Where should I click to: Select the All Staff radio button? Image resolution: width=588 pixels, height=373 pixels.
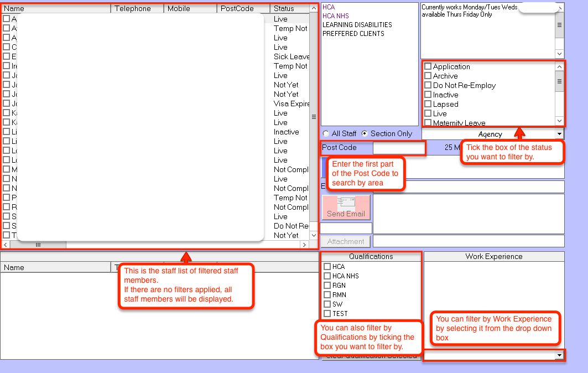326,134
